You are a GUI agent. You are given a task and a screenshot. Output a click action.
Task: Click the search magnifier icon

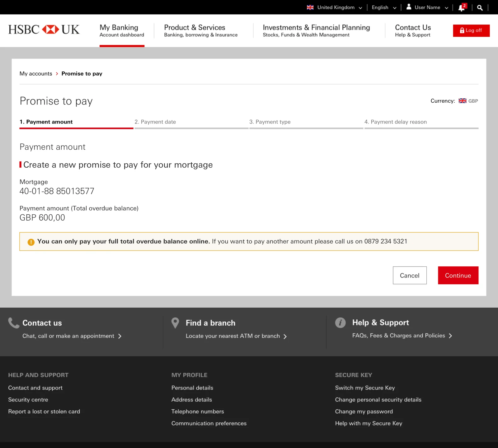pyautogui.click(x=480, y=8)
